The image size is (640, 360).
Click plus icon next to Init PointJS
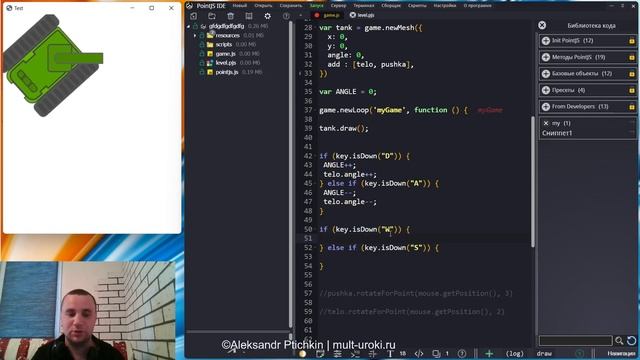click(x=546, y=40)
